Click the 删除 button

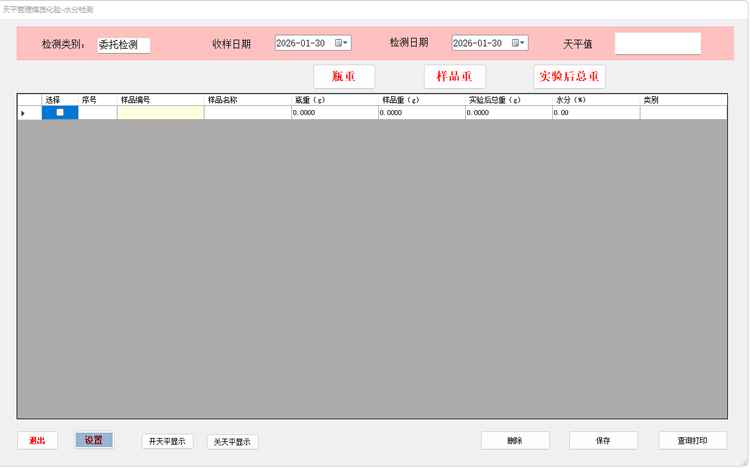click(x=515, y=440)
